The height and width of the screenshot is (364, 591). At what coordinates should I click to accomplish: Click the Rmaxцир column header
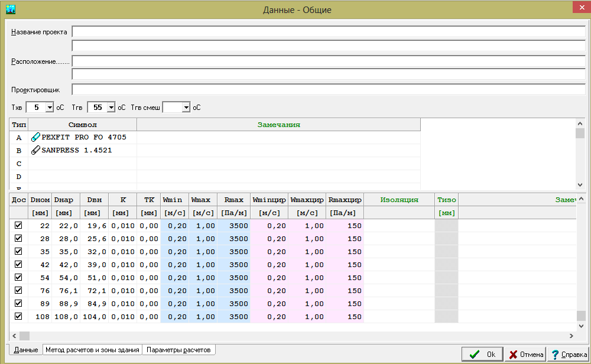pos(345,200)
